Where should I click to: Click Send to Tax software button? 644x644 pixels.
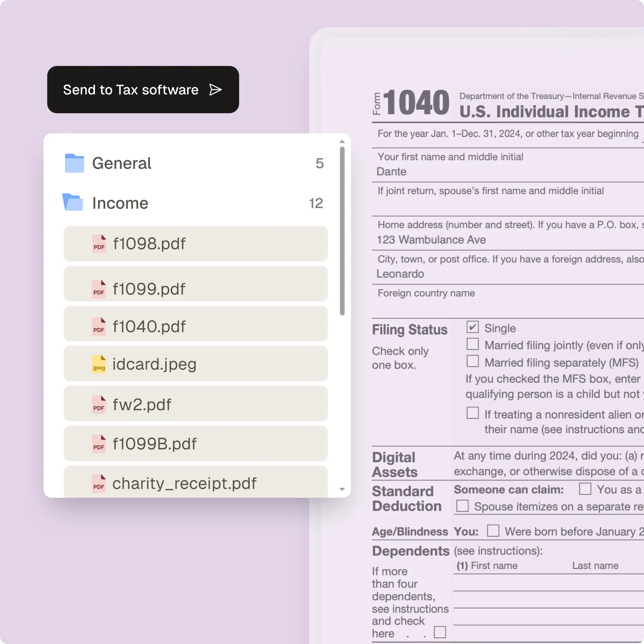click(143, 90)
